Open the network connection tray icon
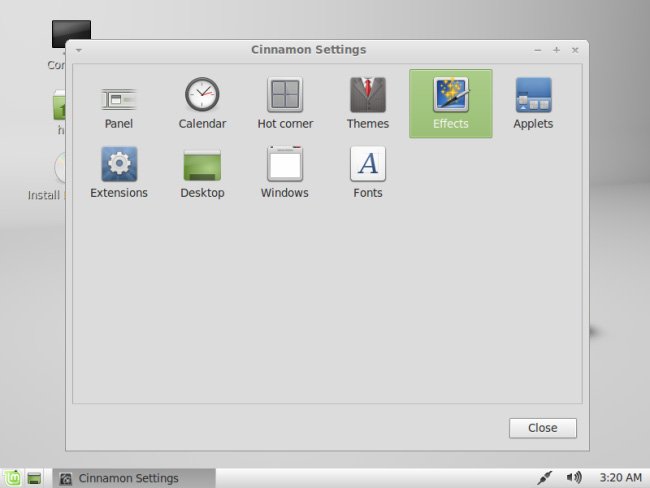This screenshot has height=488, width=650. (x=544, y=478)
